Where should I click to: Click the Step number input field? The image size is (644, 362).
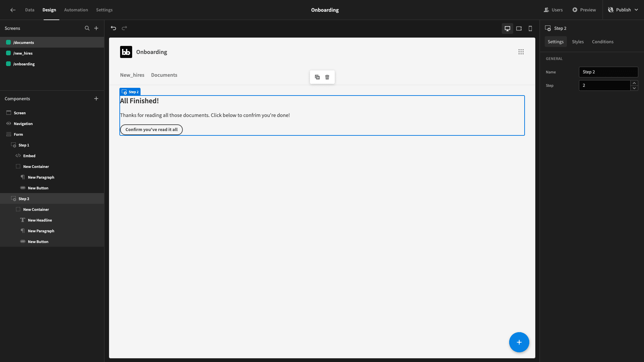[x=605, y=85]
